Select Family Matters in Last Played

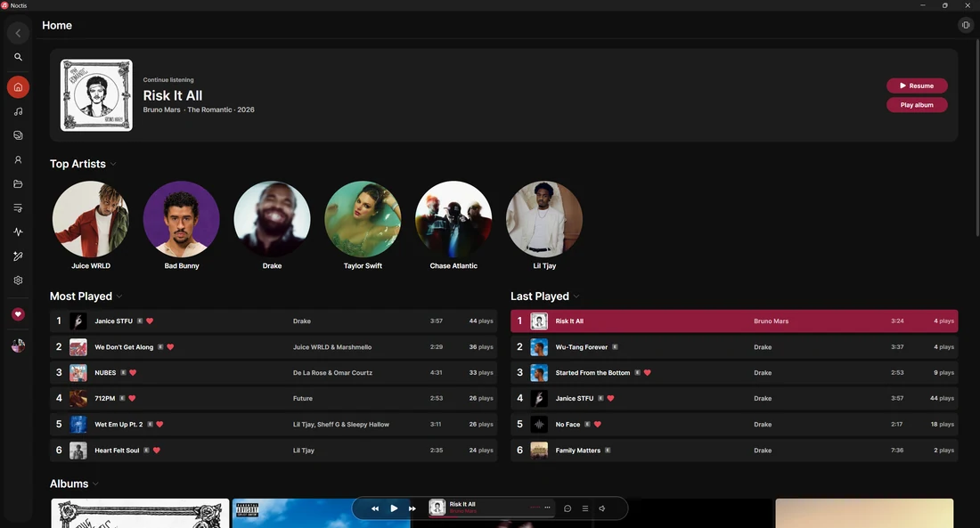734,450
